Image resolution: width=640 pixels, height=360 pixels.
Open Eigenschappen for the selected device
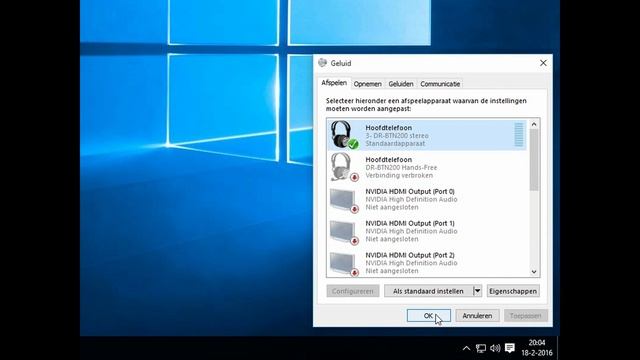click(513, 291)
